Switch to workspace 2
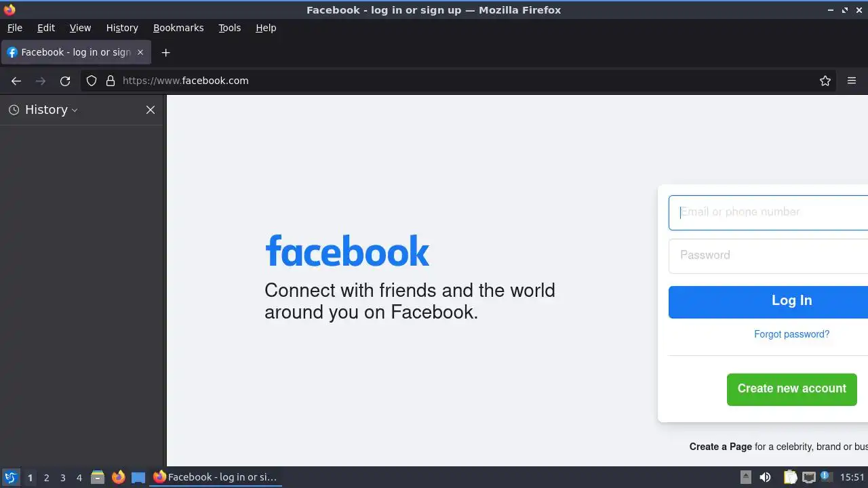 46,477
